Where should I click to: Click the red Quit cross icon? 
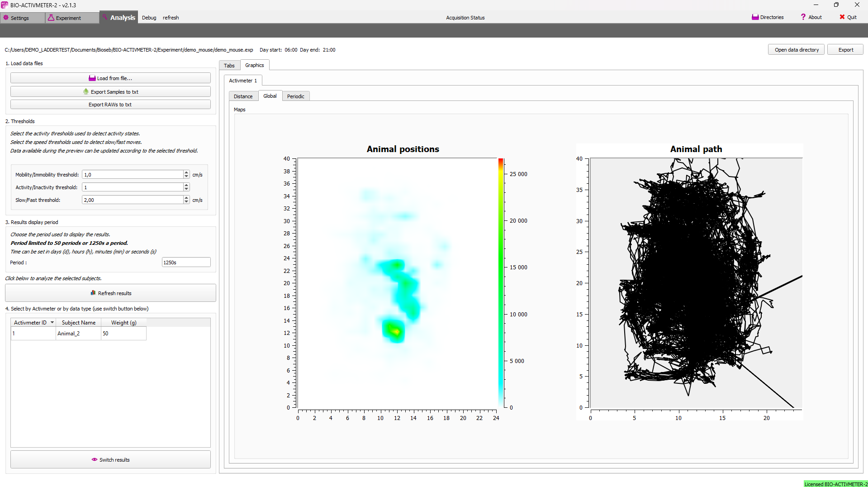[842, 17]
